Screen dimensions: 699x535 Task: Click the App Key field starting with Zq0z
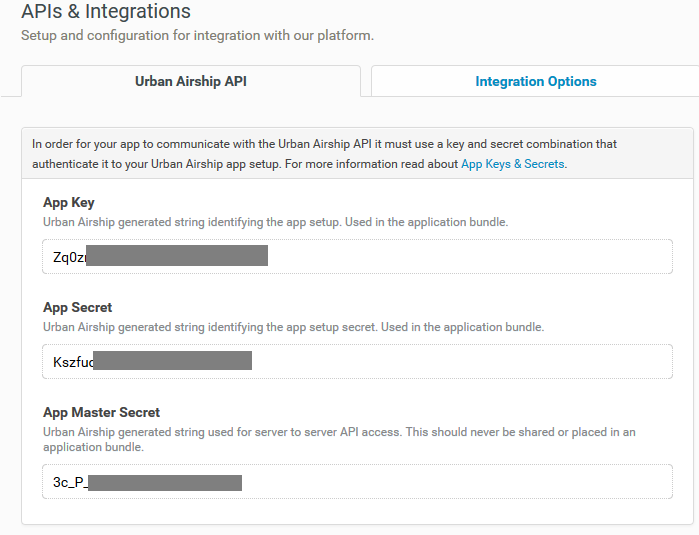(x=357, y=257)
